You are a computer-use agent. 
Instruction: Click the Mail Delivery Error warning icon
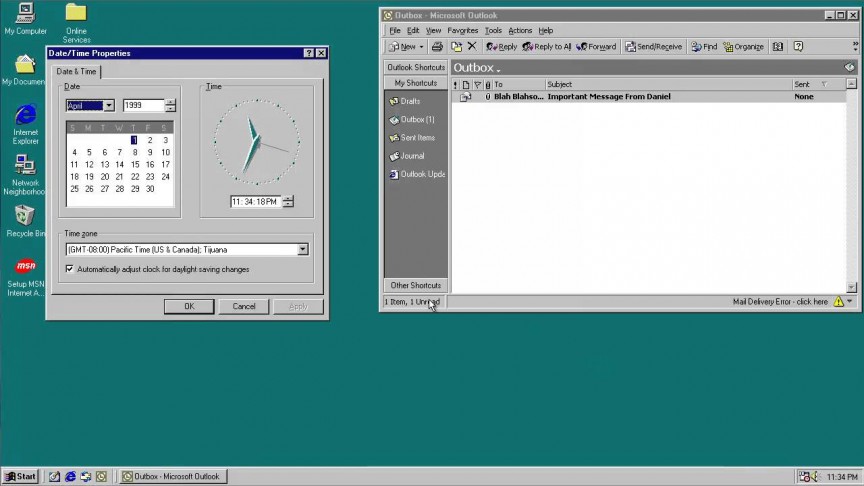pos(838,302)
